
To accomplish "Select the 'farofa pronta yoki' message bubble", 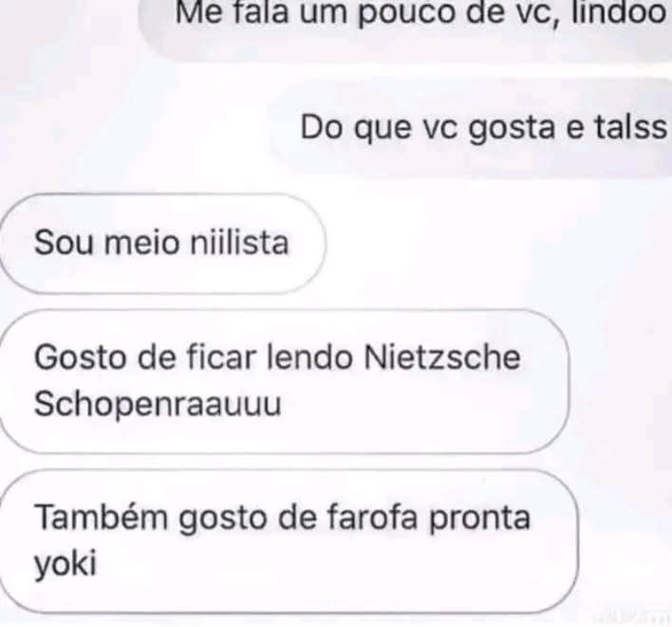I will click(289, 542).
